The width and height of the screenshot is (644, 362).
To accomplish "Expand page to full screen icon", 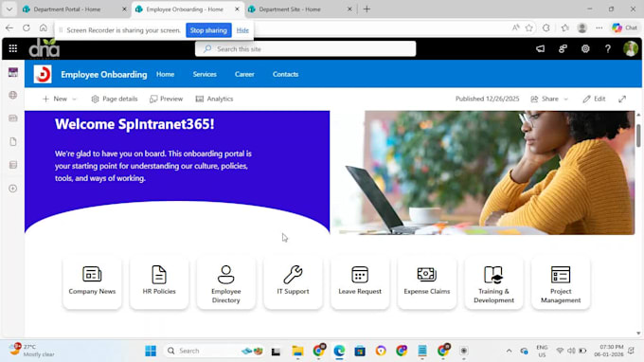I will tap(622, 99).
